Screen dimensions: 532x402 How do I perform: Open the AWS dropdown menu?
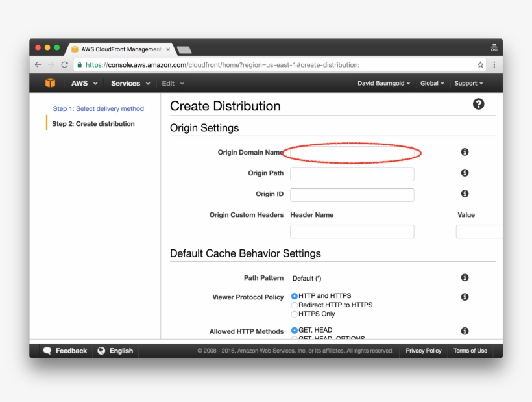point(84,83)
